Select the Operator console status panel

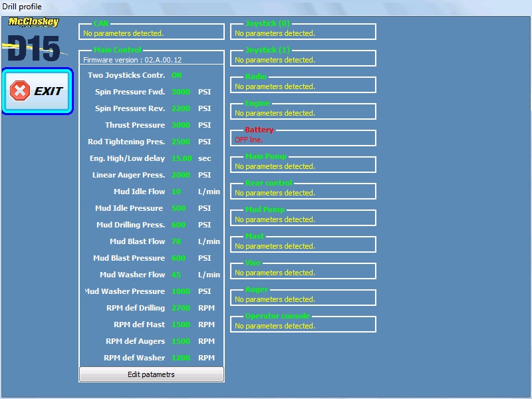click(303, 325)
